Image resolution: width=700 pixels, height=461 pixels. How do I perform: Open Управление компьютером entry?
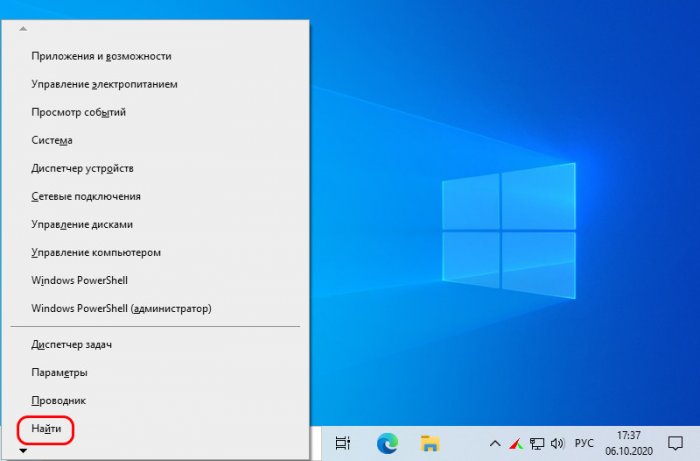[155, 253]
